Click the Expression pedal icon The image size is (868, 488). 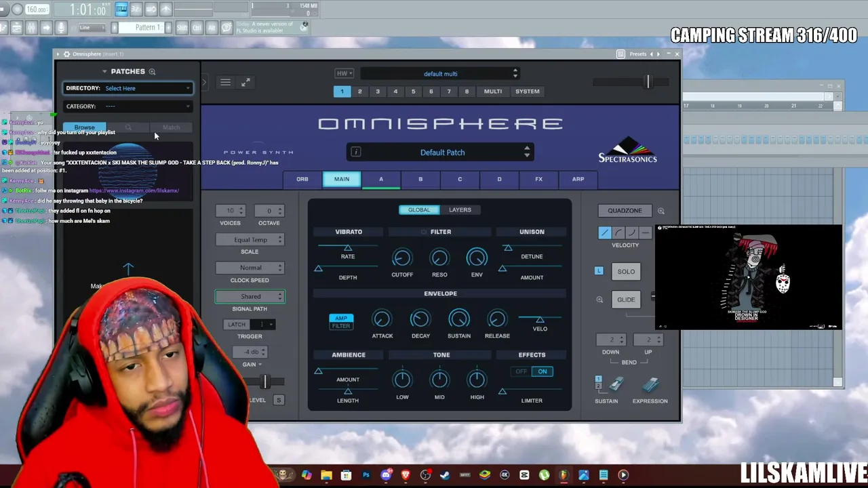click(650, 385)
